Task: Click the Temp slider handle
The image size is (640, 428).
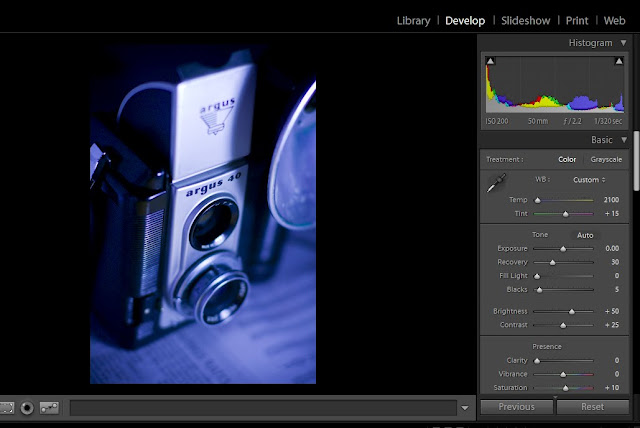Action: [x=538, y=200]
